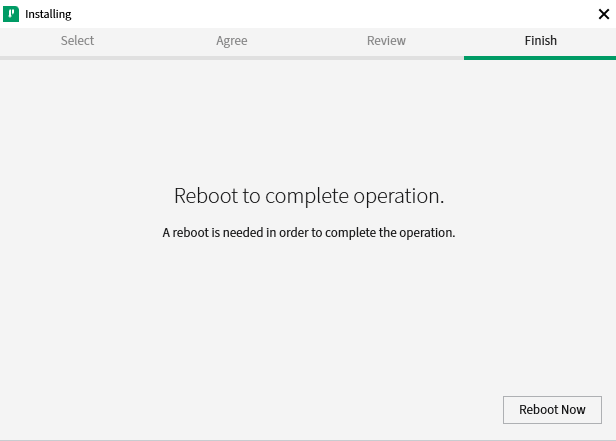
Task: Switch to the Select step tab
Action: click(77, 41)
